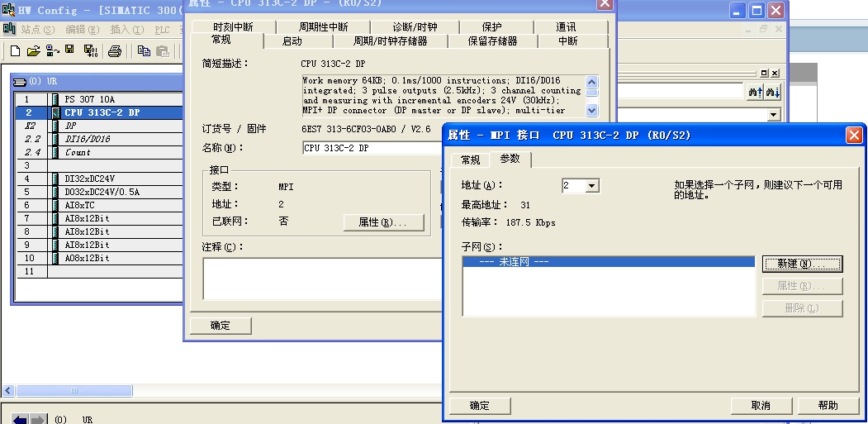Click the 注释(C) comment text area

point(323,279)
